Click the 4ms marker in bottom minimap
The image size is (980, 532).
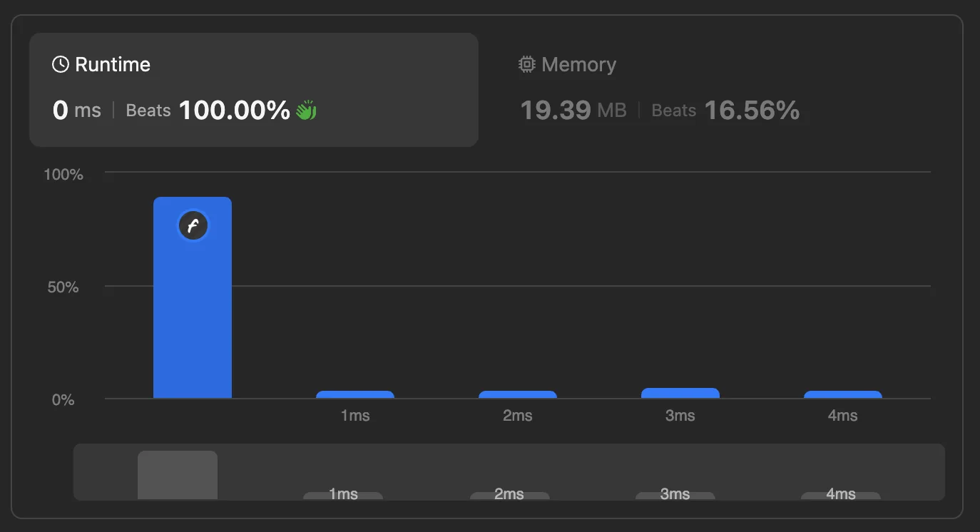point(841,495)
